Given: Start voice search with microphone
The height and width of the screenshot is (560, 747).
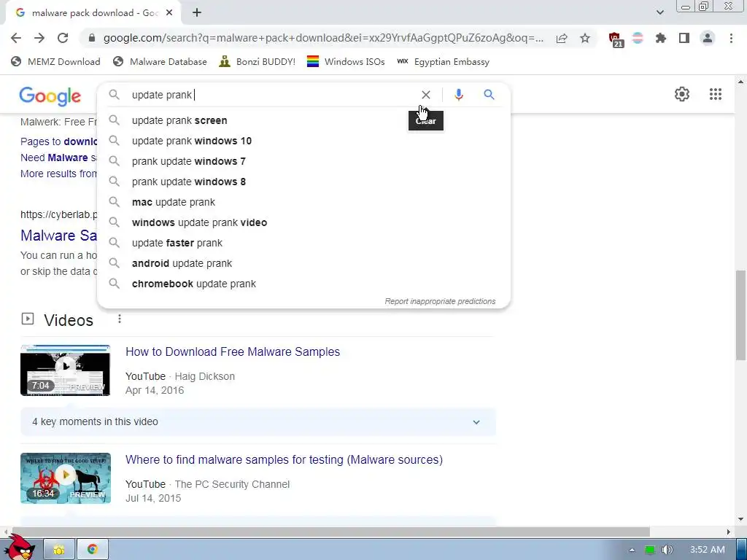Looking at the screenshot, I should point(458,95).
